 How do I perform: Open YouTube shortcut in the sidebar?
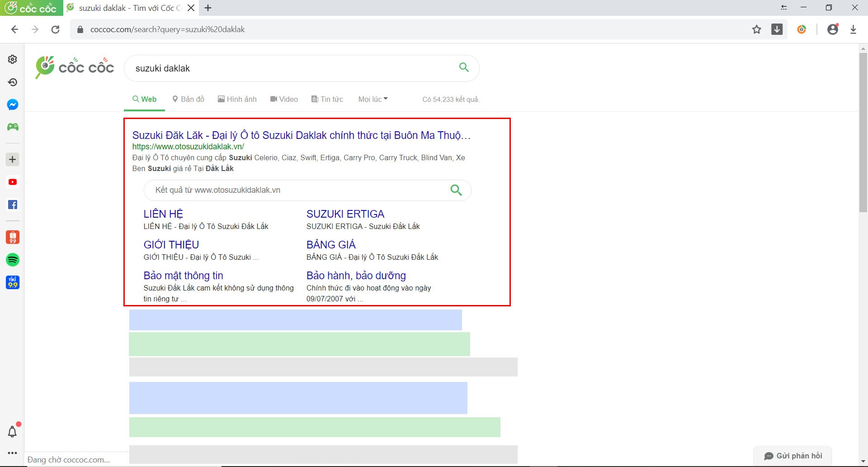coord(13,182)
